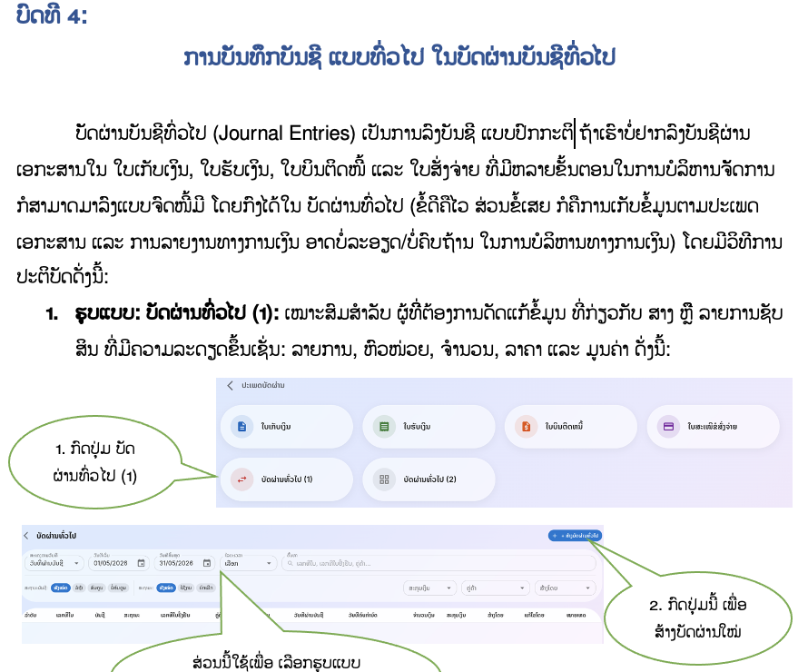Viewport: 808px width, 672px height.
Task: Open the ສະກຸນເງິນ currency filter dropdown
Action: point(429,588)
